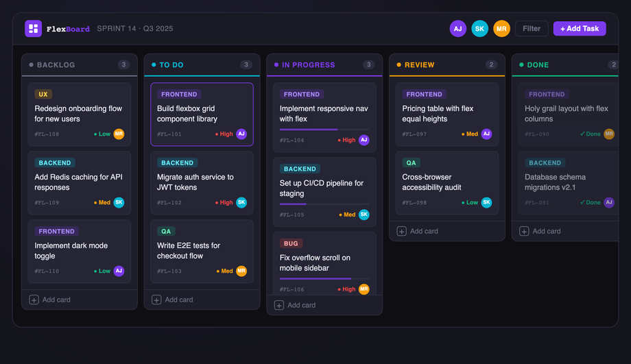The width and height of the screenshot is (631, 364).
Task: Click the MR avatar on card FL-090
Action: point(609,134)
